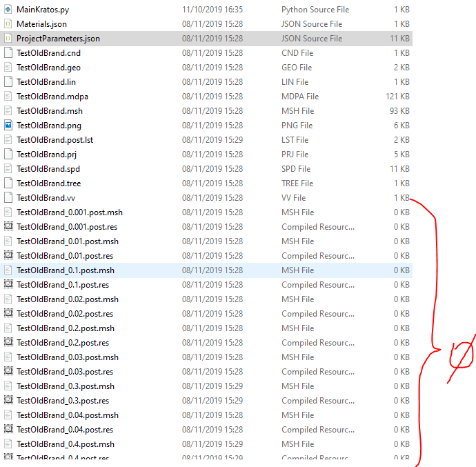
Task: Click the file icon of TestOldBrand_0.1.post.msh
Action: click(x=8, y=270)
